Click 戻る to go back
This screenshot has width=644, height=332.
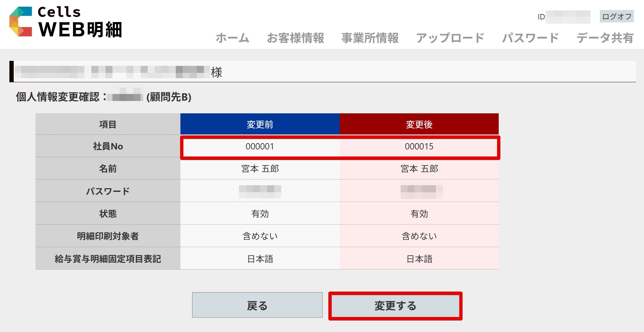[x=257, y=305]
